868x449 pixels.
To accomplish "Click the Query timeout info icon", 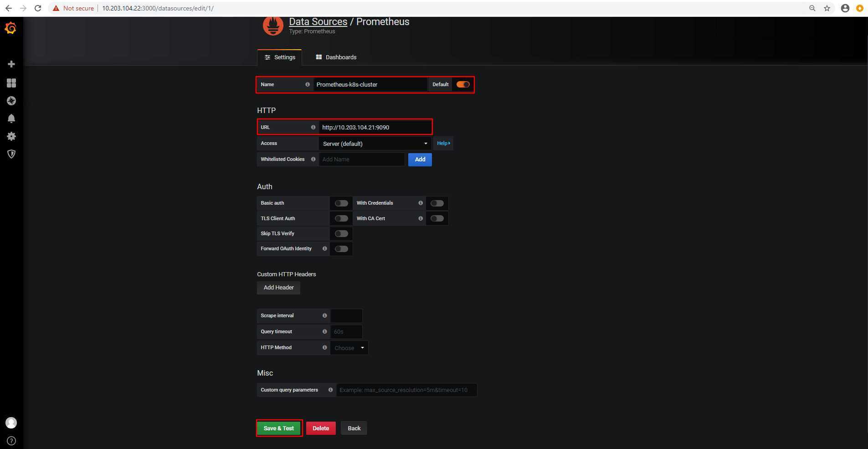I will point(324,331).
